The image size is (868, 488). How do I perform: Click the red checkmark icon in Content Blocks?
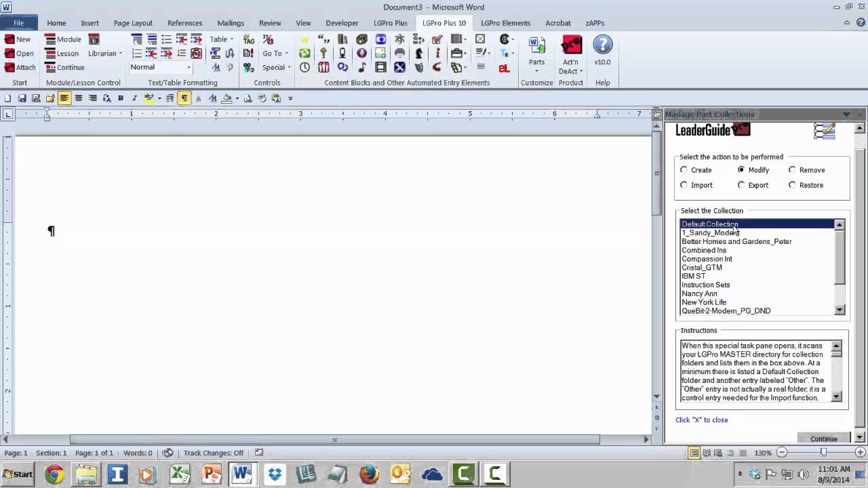click(438, 39)
